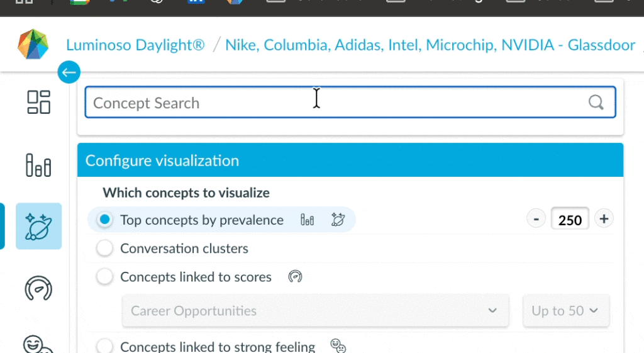This screenshot has height=353, width=644.
Task: Open the Sentiment faces icon in sidebar
Action: tap(38, 344)
